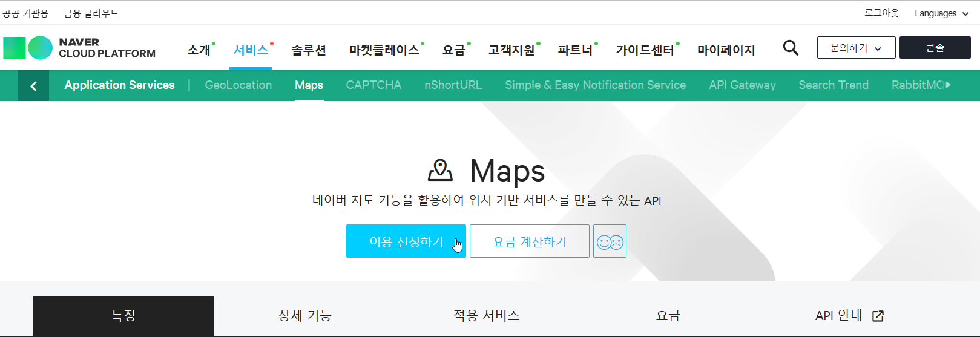Expand the 문의하기 dropdown
This screenshot has height=337, width=980.
coord(856,48)
